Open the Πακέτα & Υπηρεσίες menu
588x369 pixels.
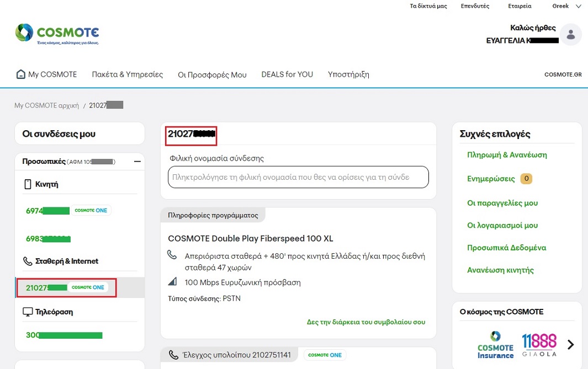[x=128, y=74]
